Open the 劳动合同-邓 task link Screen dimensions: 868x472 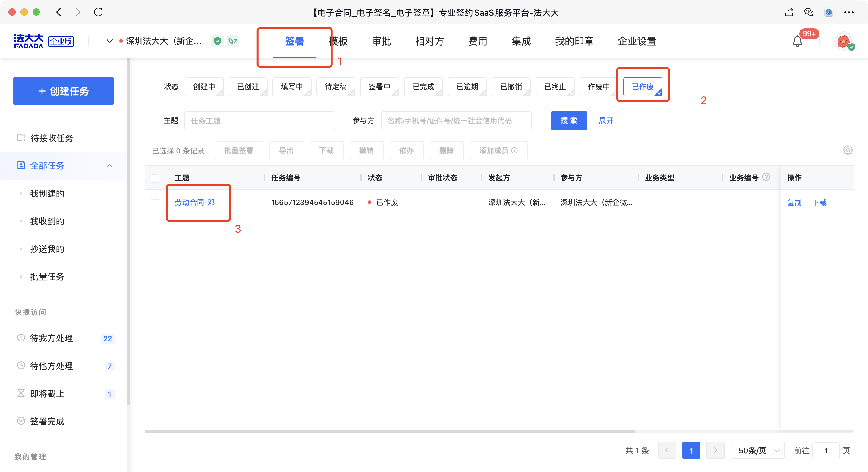[x=194, y=203]
